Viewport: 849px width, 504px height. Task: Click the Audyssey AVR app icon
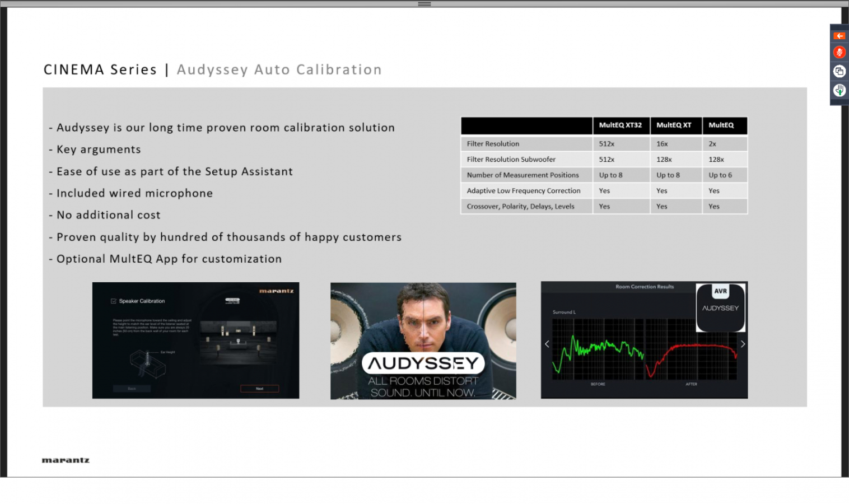pyautogui.click(x=720, y=307)
